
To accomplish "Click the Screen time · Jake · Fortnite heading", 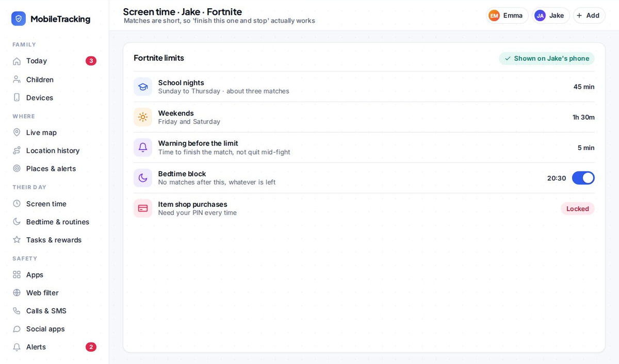I will point(182,11).
